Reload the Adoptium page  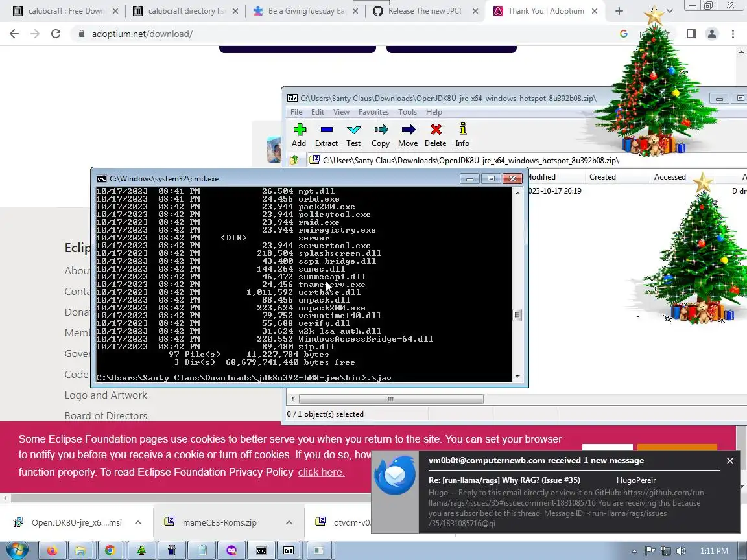pyautogui.click(x=56, y=34)
